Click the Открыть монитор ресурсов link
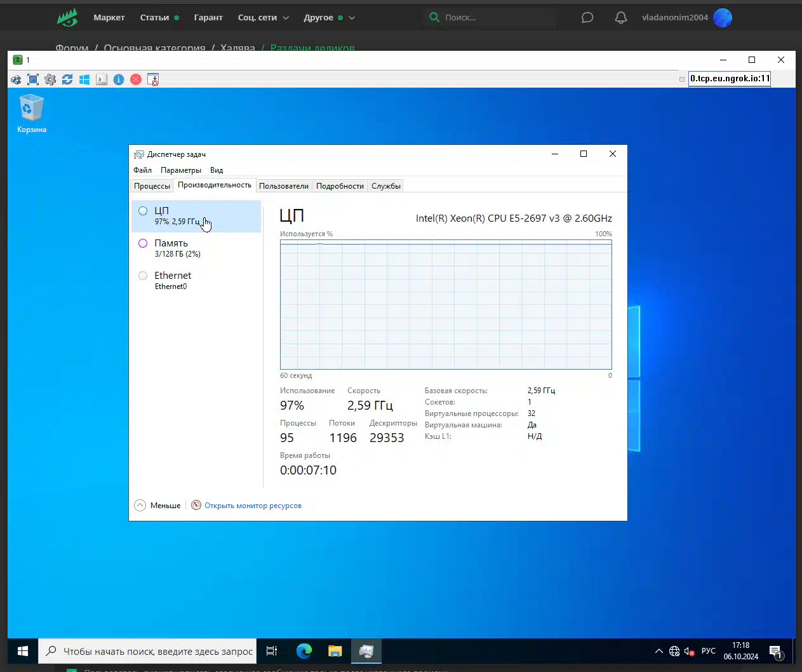The image size is (802, 672). 253,506
